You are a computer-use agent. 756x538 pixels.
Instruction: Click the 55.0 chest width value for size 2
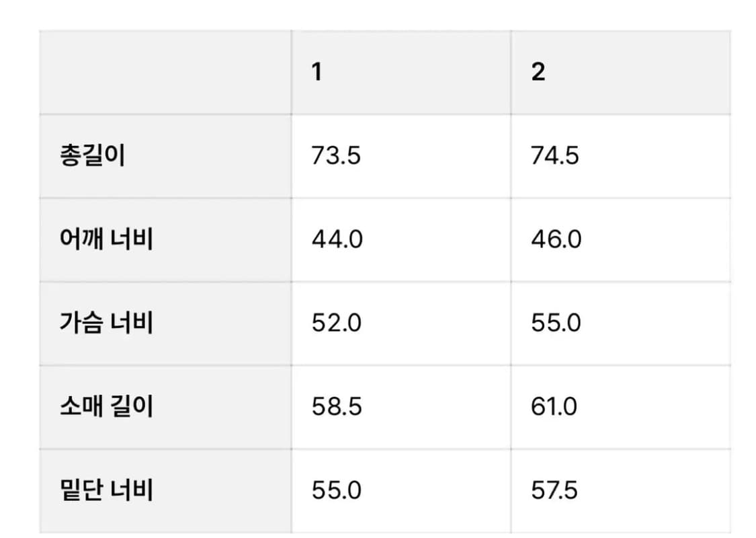coord(556,323)
